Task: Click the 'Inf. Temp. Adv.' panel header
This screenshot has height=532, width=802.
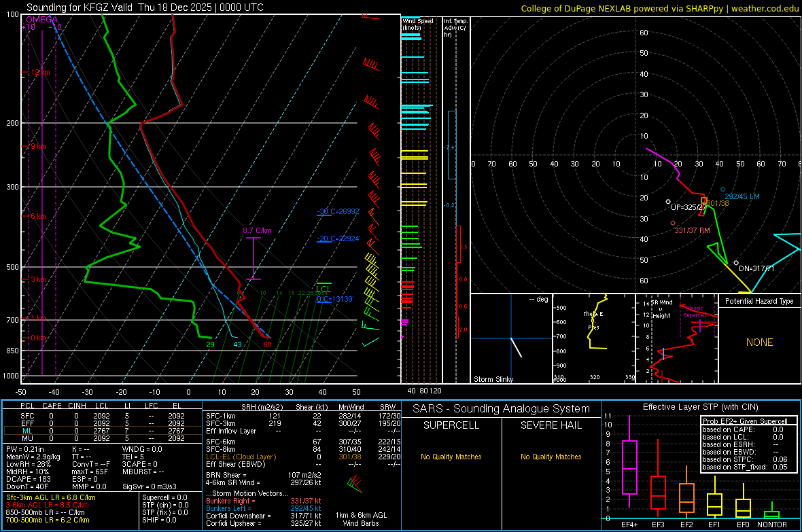Action: (x=455, y=28)
